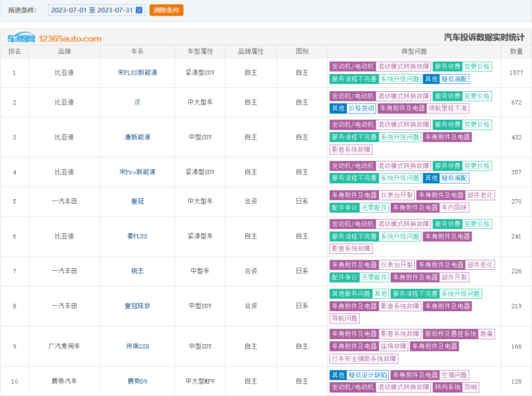The width and height of the screenshot is (532, 396).
Task: Click the 典型问题 column header
Action: (414, 51)
